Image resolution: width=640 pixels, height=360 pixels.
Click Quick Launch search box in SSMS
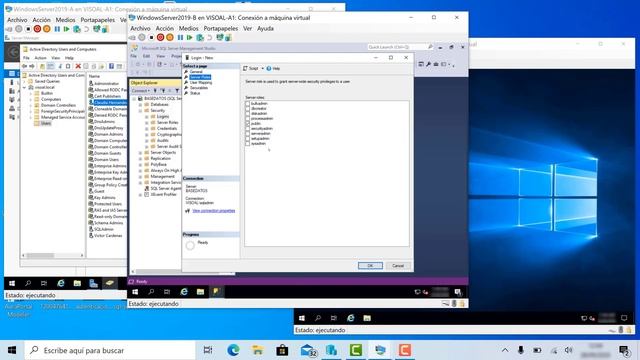(x=396, y=47)
